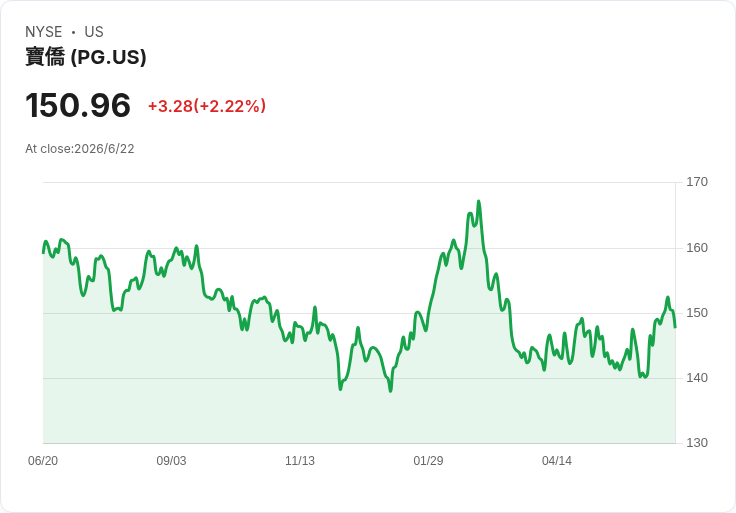Click the 11/13 date axis label
This screenshot has width=736, height=513.
(x=300, y=461)
